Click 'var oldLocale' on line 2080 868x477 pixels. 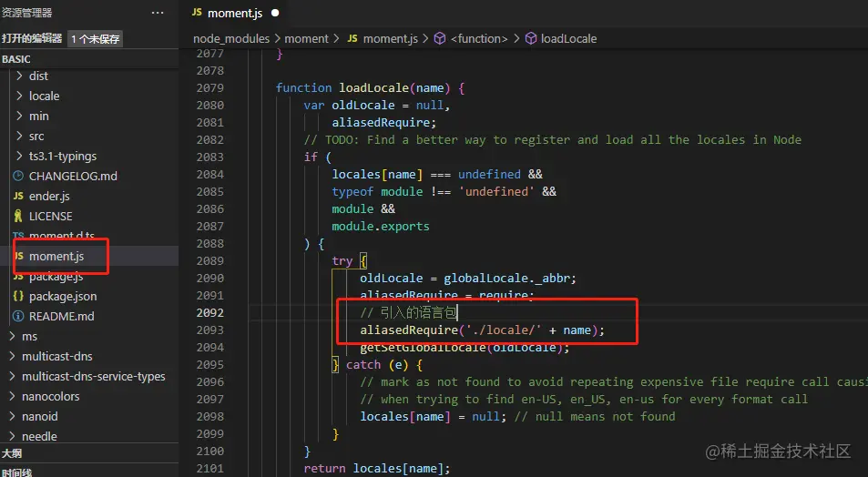click(350, 105)
